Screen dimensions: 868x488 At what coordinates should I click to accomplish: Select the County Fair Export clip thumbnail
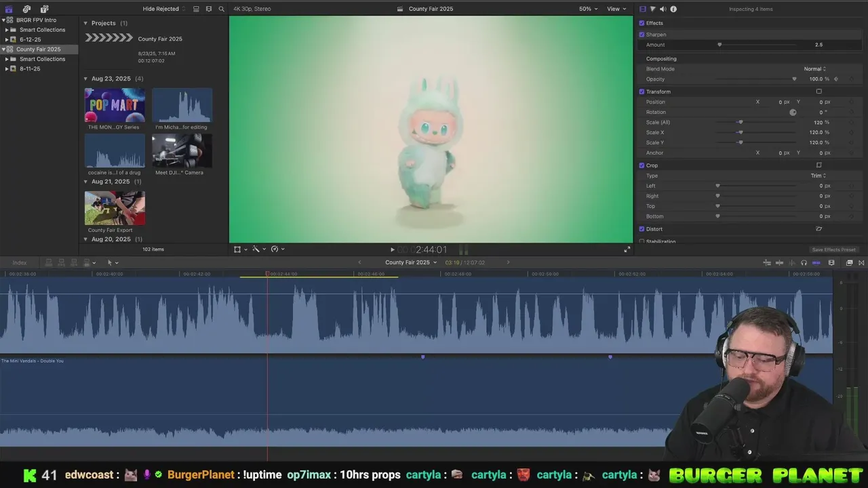pos(115,208)
